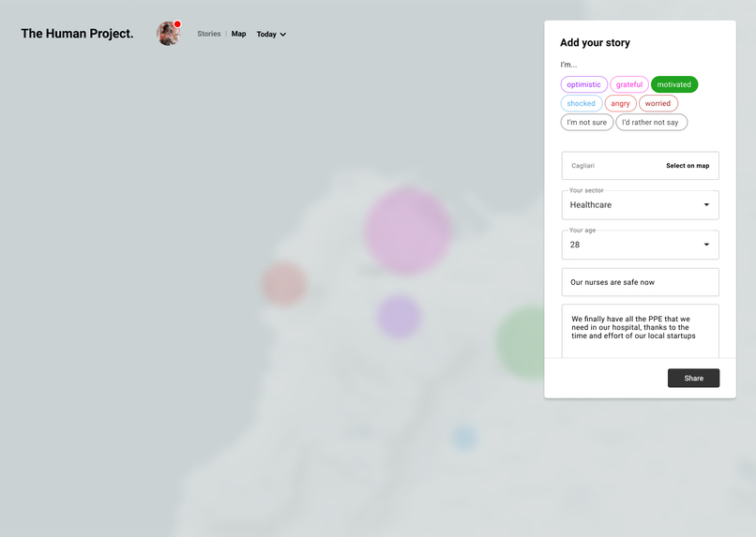Open the Your age dropdown

(x=641, y=245)
